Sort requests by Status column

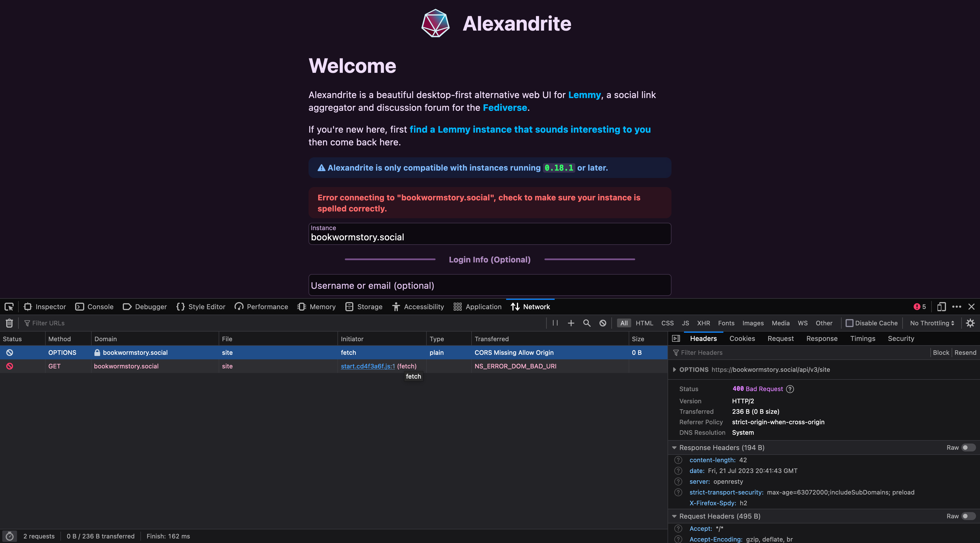pos(22,339)
